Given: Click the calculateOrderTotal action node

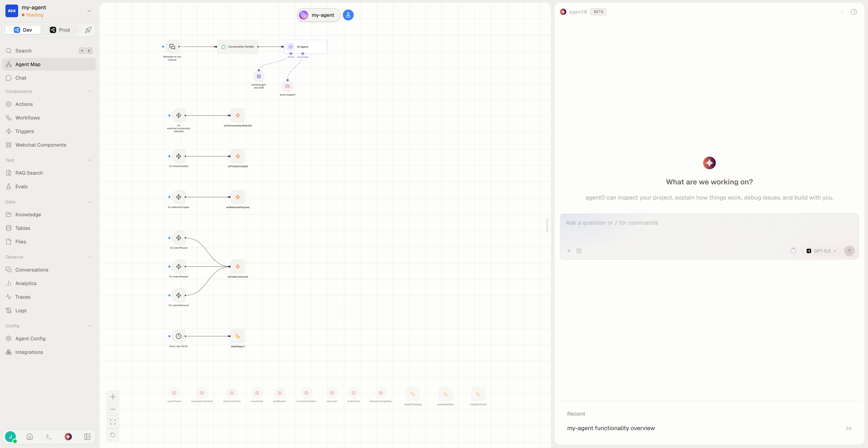Looking at the screenshot, I should point(202,393).
